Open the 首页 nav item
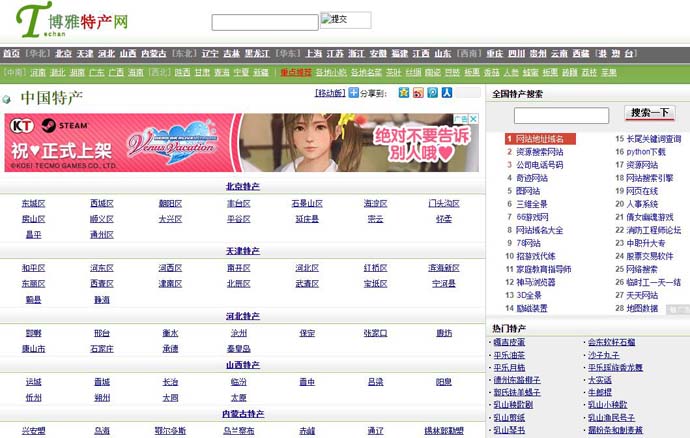The height and width of the screenshot is (438, 690). tap(11, 53)
